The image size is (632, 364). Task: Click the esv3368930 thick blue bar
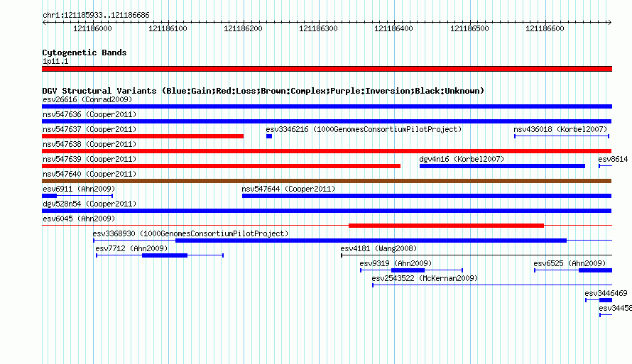(371, 241)
